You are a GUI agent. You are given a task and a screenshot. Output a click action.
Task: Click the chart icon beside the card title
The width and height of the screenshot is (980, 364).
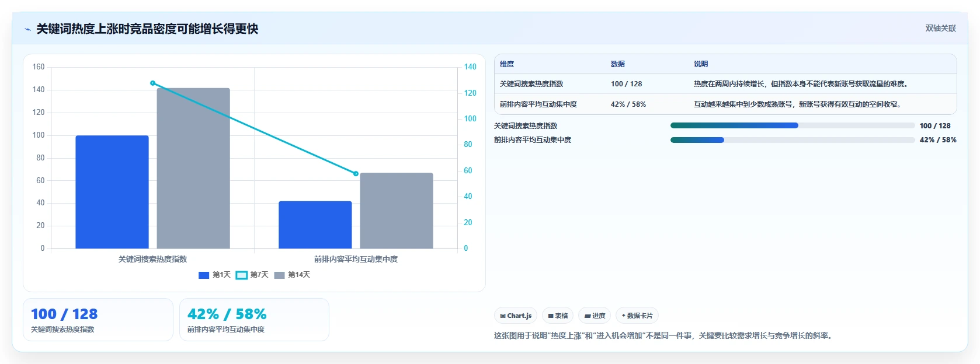point(27,29)
